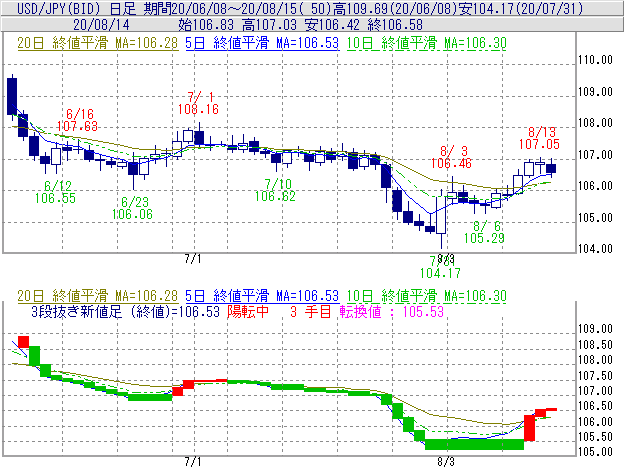Click the red 3 手目 count text
The image size is (624, 474).
[x=310, y=312]
